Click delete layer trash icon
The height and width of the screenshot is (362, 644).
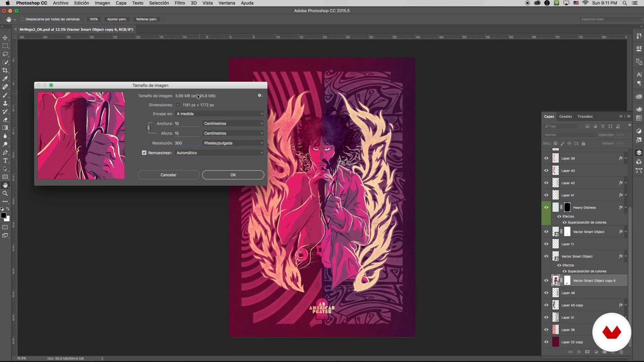tap(621, 352)
